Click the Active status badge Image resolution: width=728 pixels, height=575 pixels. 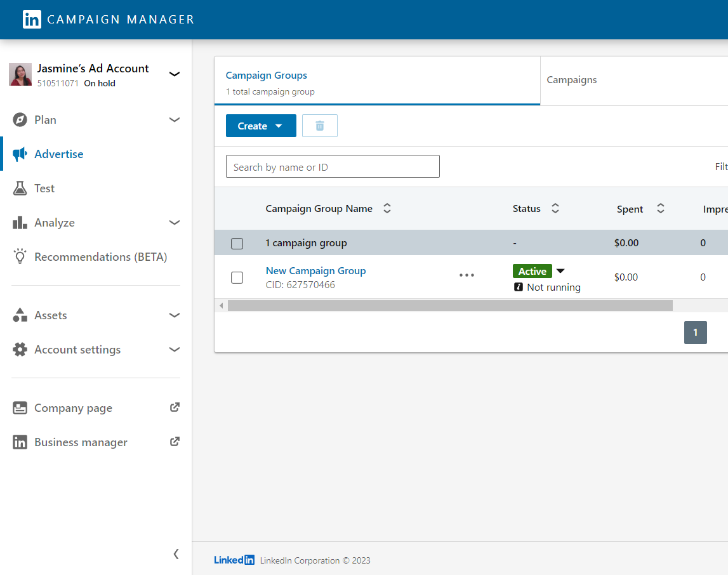[532, 271]
